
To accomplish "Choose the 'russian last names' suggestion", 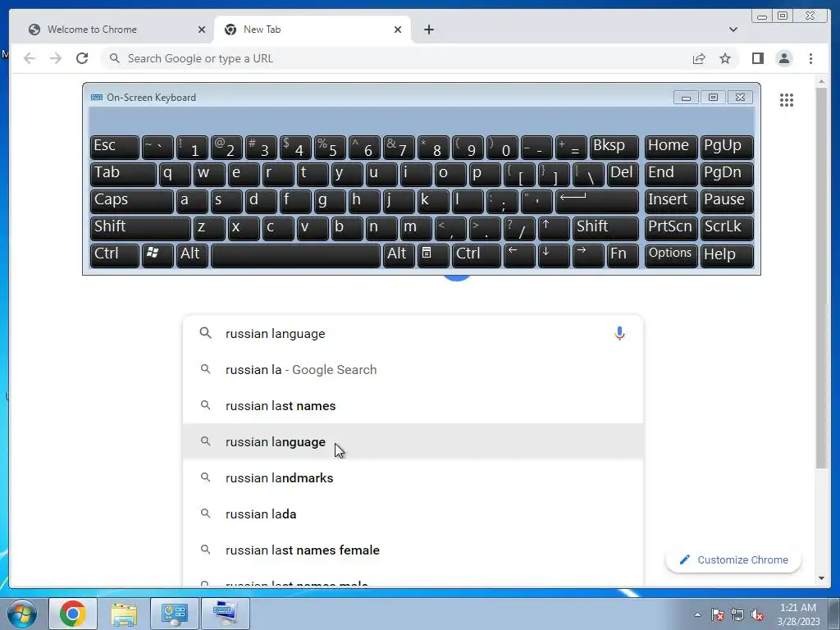I will [x=413, y=405].
